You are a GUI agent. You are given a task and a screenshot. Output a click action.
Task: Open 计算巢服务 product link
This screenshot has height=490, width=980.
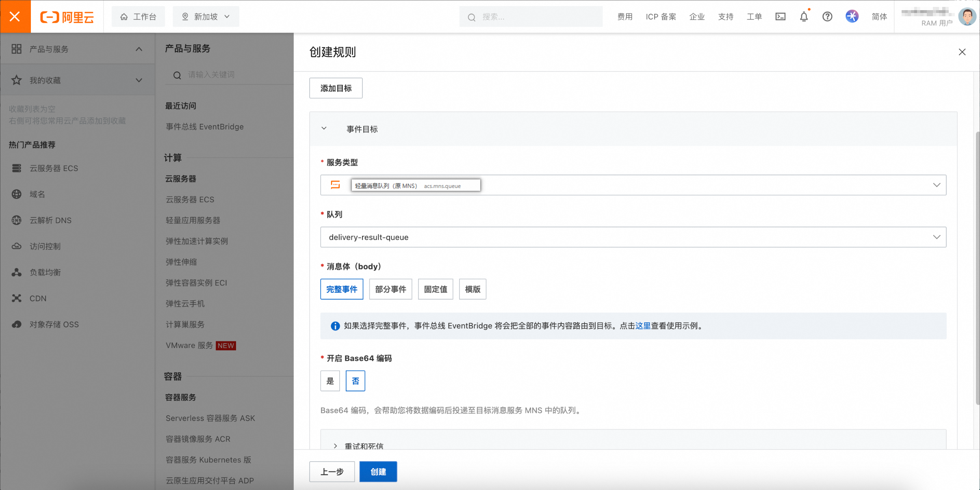[185, 324]
